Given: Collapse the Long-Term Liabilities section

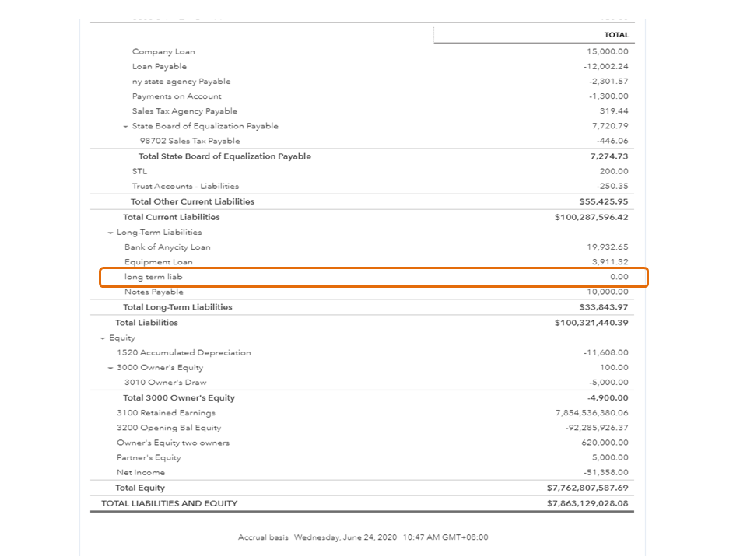Looking at the screenshot, I should pos(110,233).
